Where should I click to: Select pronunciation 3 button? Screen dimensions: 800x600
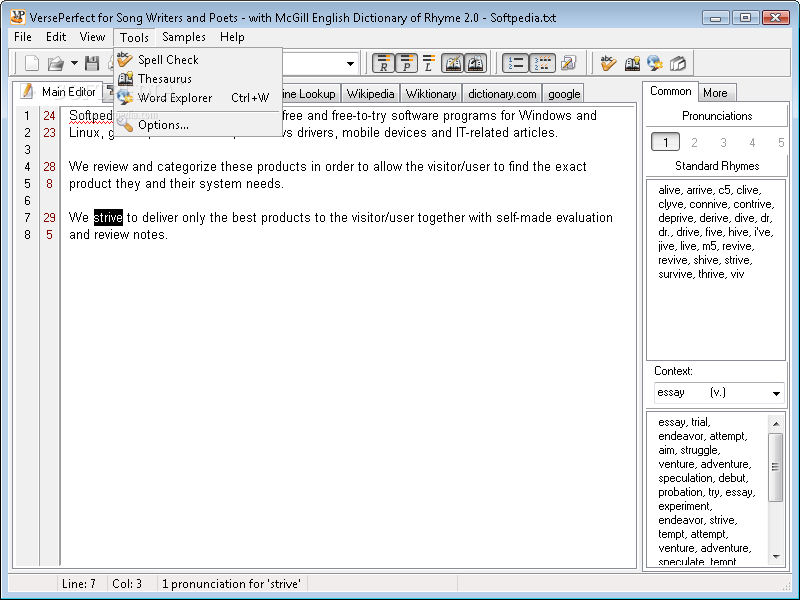[723, 142]
